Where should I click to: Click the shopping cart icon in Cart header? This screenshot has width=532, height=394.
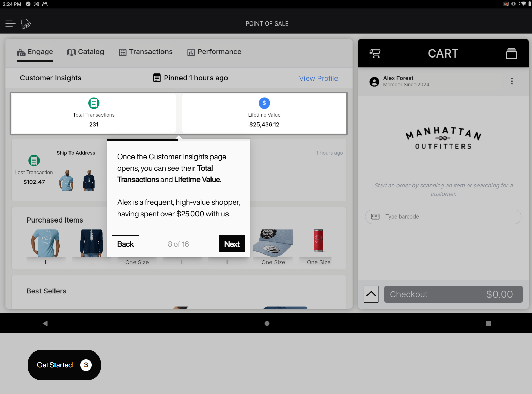[375, 53]
